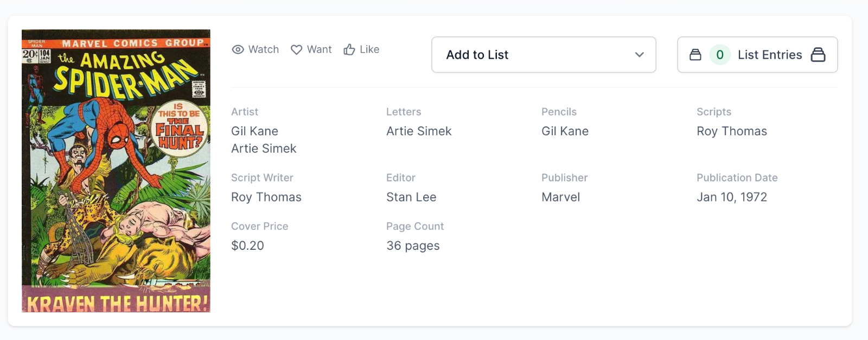
Task: Open Artie Simek under the Letters heading
Action: pos(419,131)
